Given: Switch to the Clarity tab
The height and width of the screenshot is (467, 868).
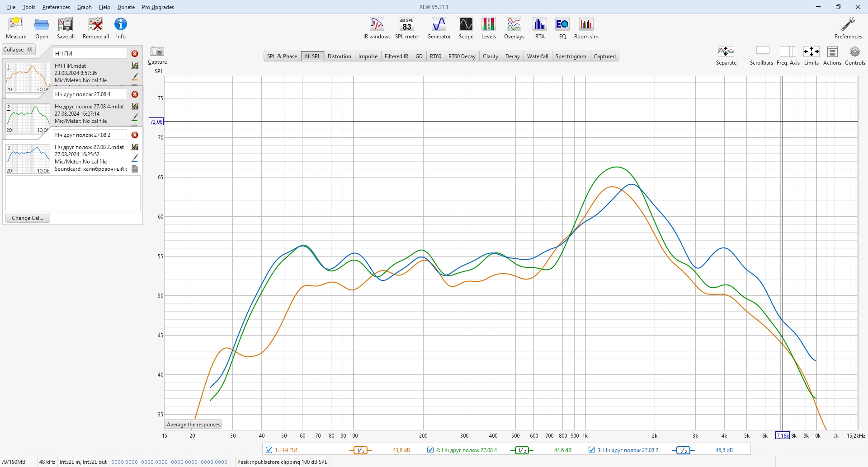Looking at the screenshot, I should coord(491,56).
